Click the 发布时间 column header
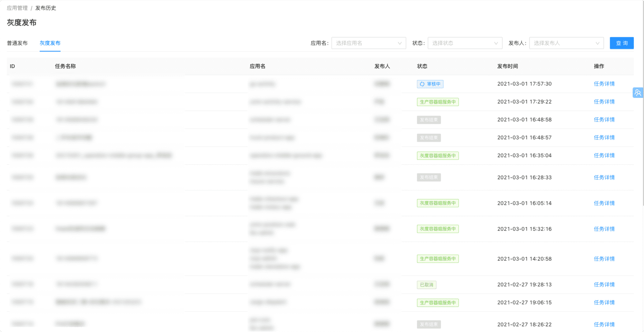Screen dimensions: 644x332 pyautogui.click(x=507, y=66)
